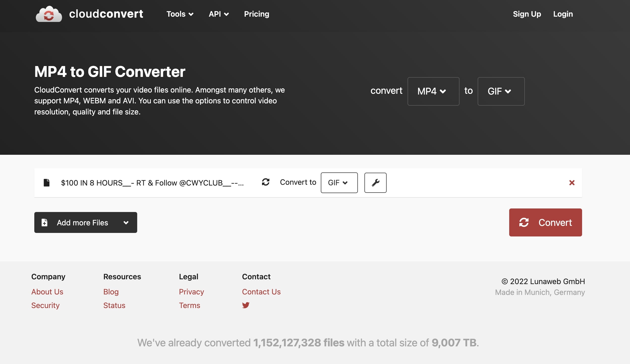
Task: Click the Sign Up link
Action: pos(527,14)
